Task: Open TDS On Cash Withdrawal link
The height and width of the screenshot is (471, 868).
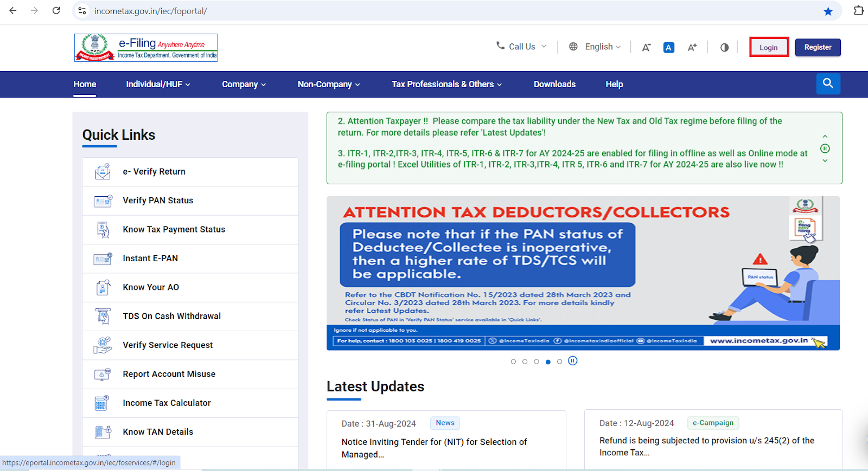Action: (x=171, y=317)
